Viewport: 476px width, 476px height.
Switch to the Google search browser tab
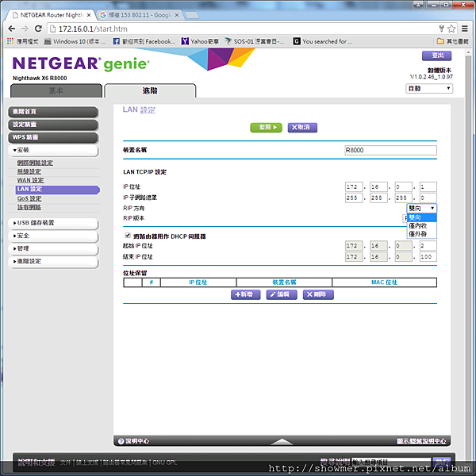140,15
